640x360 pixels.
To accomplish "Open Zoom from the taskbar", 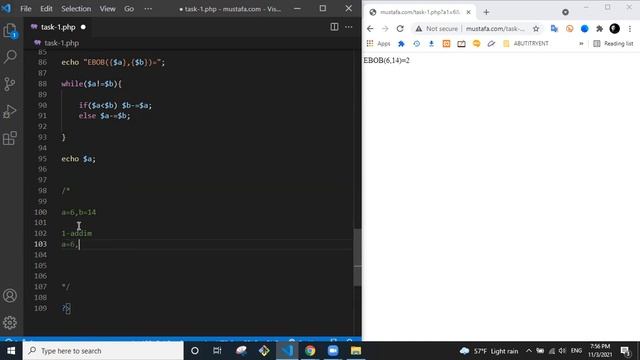I will pos(333,351).
